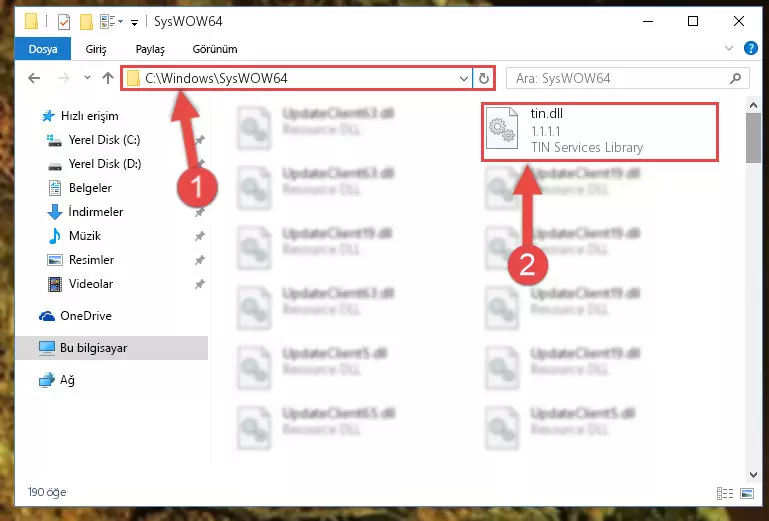769x521 pixels.
Task: Go up one folder level
Action: pyautogui.click(x=108, y=78)
